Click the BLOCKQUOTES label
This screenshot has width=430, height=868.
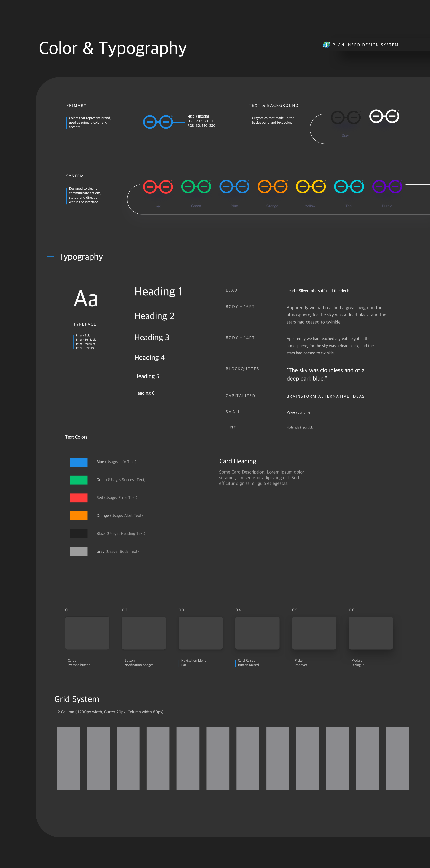(x=242, y=369)
